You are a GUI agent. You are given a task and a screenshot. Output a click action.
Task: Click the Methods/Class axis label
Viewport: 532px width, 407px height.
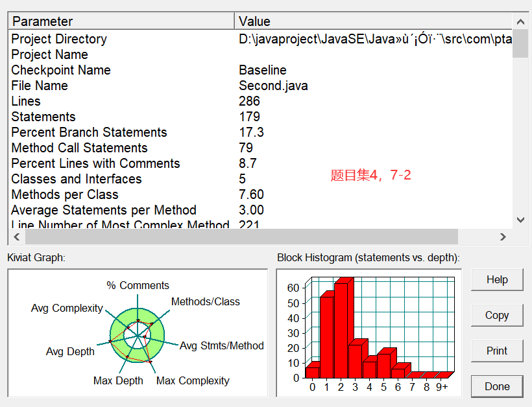[205, 301]
